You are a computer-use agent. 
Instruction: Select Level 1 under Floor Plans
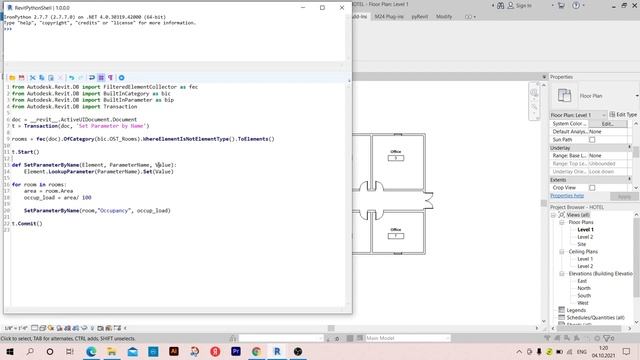pos(585,230)
